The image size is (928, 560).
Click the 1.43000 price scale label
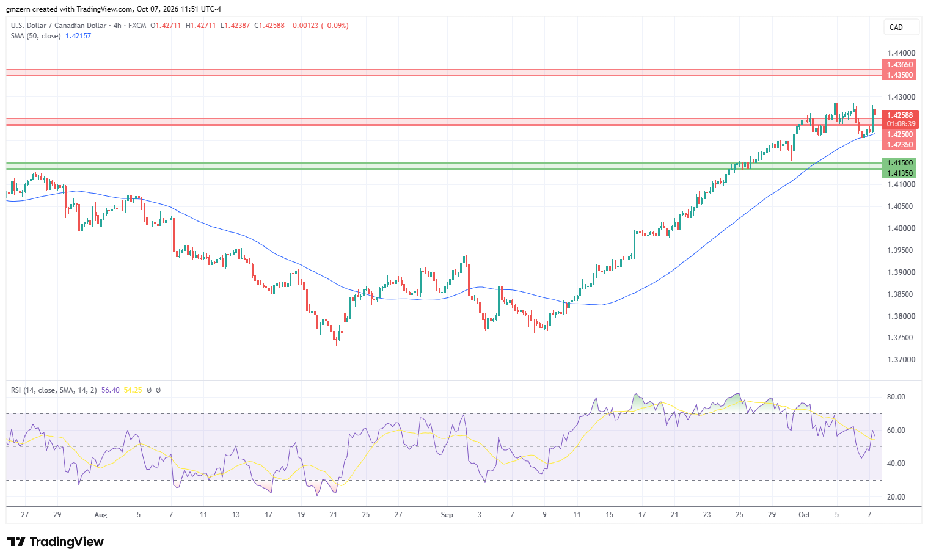point(901,97)
